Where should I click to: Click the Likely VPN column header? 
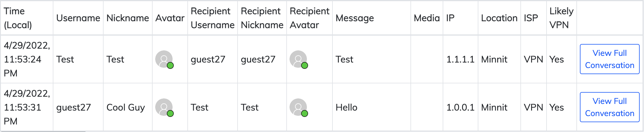561,18
